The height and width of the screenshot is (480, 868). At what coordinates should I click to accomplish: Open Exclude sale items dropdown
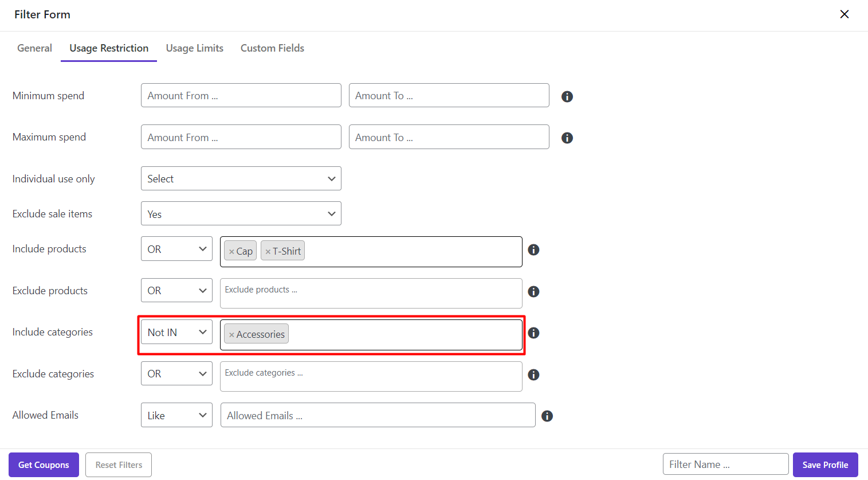pos(241,214)
